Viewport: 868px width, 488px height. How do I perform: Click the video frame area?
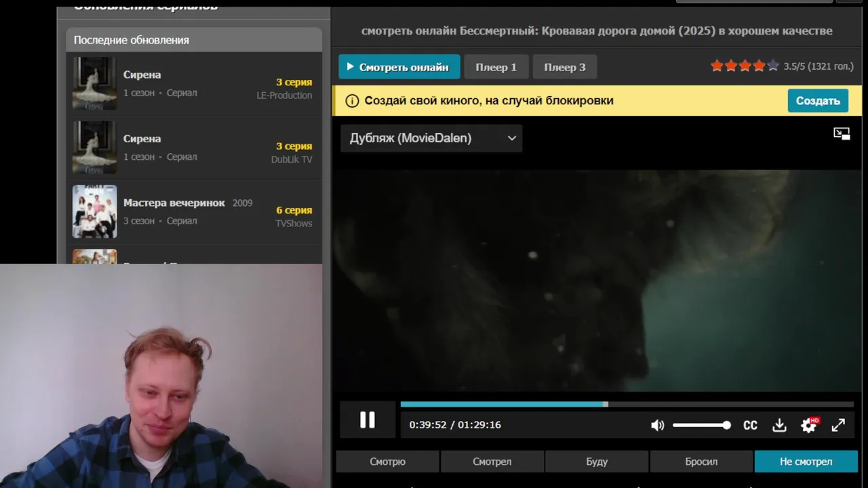coord(597,281)
